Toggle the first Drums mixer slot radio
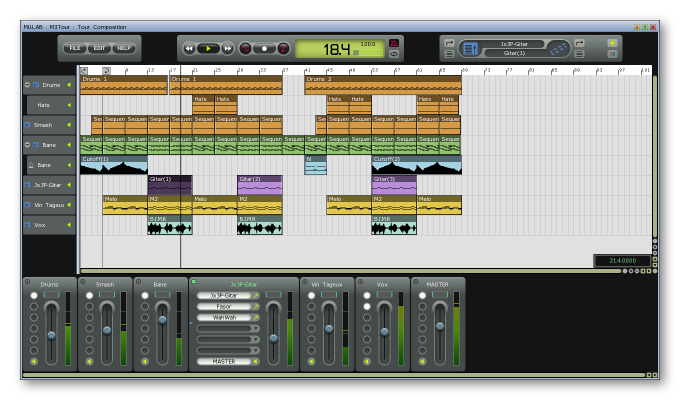This screenshot has height=400, width=680. (34, 295)
